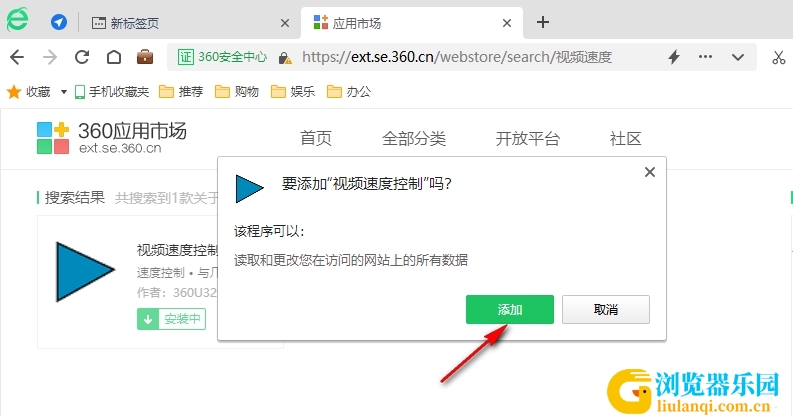Click the permission text 读取和更改您在访问的网站上的所有数据
The width and height of the screenshot is (793, 416).
(x=351, y=260)
